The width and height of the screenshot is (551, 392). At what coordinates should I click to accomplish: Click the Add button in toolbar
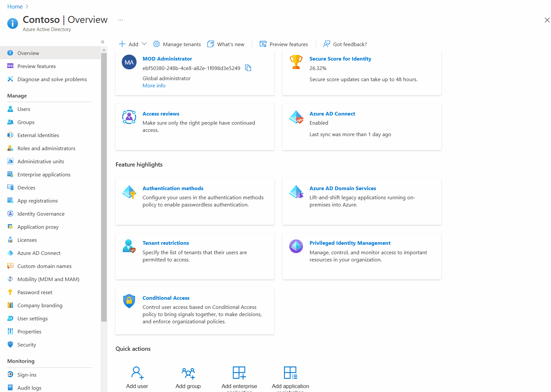(x=128, y=44)
